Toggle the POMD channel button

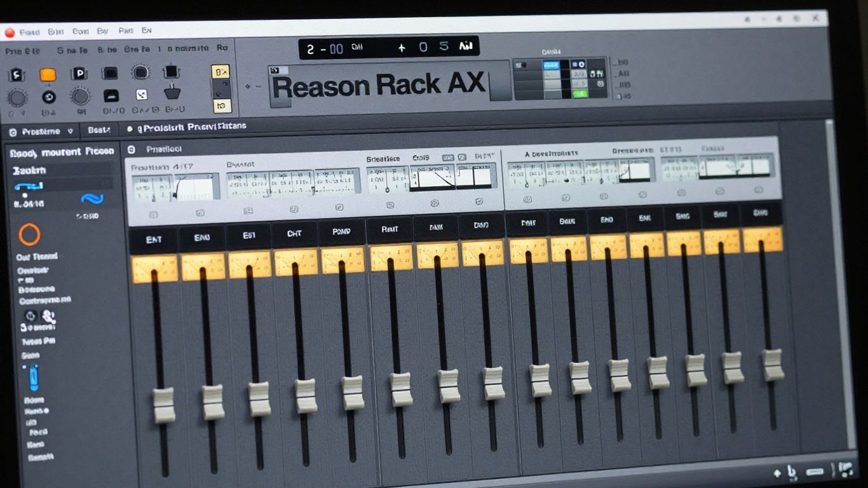pyautogui.click(x=341, y=232)
